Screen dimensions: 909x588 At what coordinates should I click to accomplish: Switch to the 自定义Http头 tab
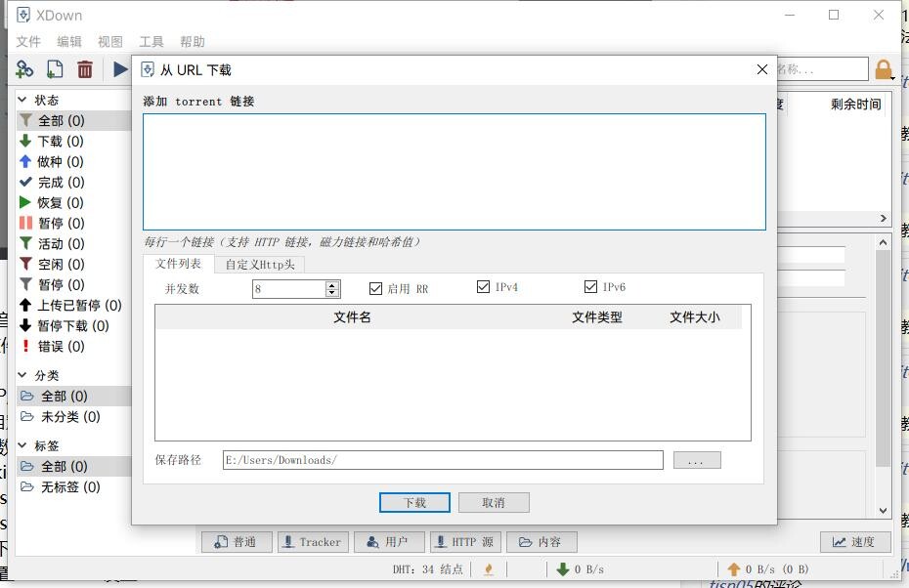(x=259, y=264)
